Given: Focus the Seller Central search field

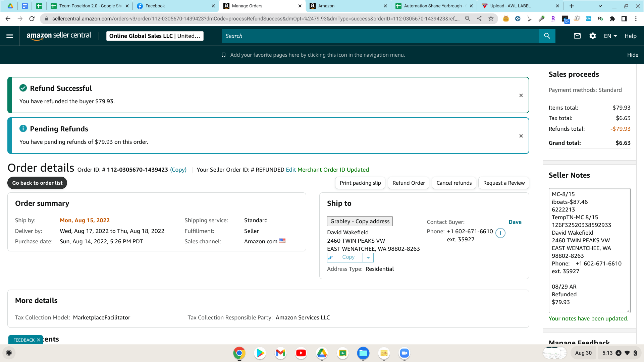Looking at the screenshot, I should (380, 36).
